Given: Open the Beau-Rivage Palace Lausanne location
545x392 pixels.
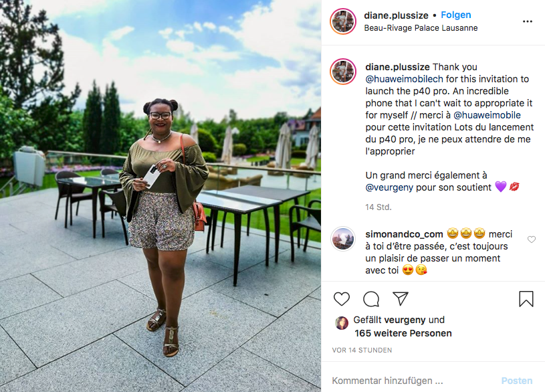Looking at the screenshot, I should 421,28.
